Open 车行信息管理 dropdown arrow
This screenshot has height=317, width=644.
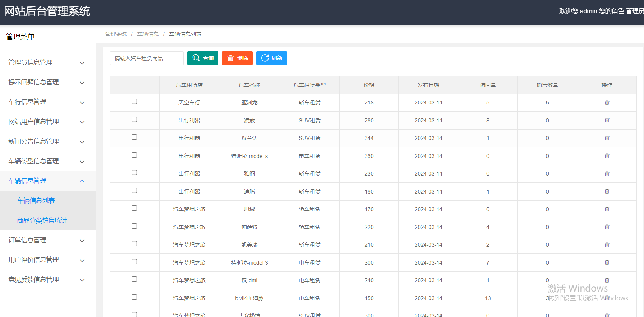[x=82, y=102]
